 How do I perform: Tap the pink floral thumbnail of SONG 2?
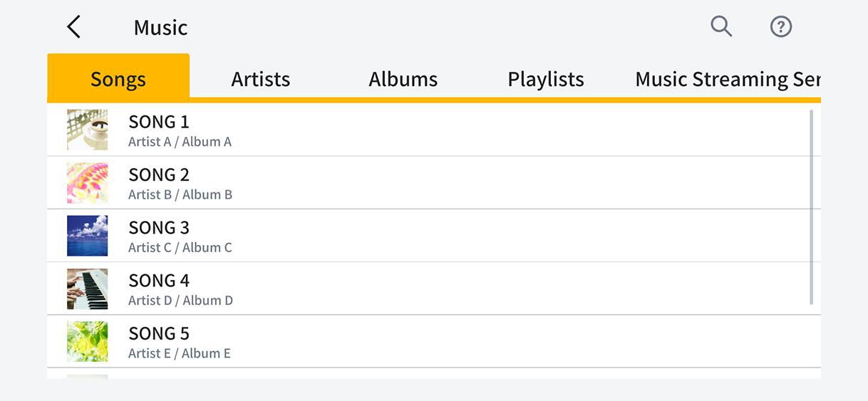pyautogui.click(x=88, y=183)
